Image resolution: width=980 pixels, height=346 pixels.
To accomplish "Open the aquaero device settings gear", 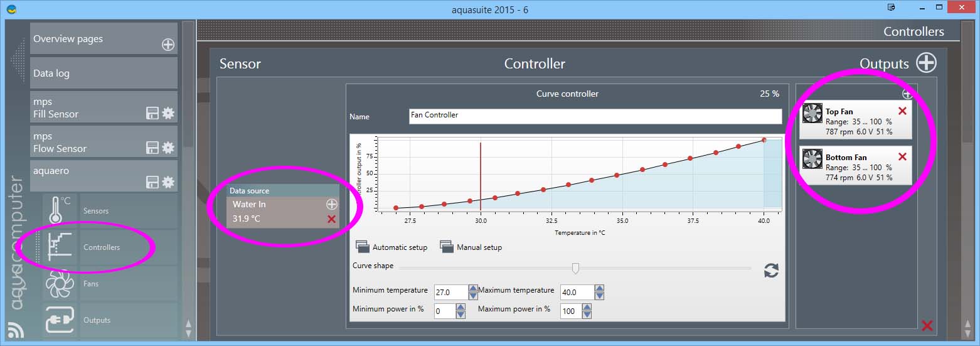I will pyautogui.click(x=168, y=182).
